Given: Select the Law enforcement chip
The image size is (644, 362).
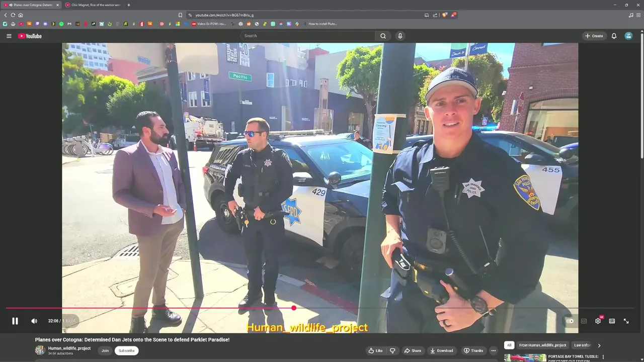Looking at the screenshot, I should click(x=582, y=345).
